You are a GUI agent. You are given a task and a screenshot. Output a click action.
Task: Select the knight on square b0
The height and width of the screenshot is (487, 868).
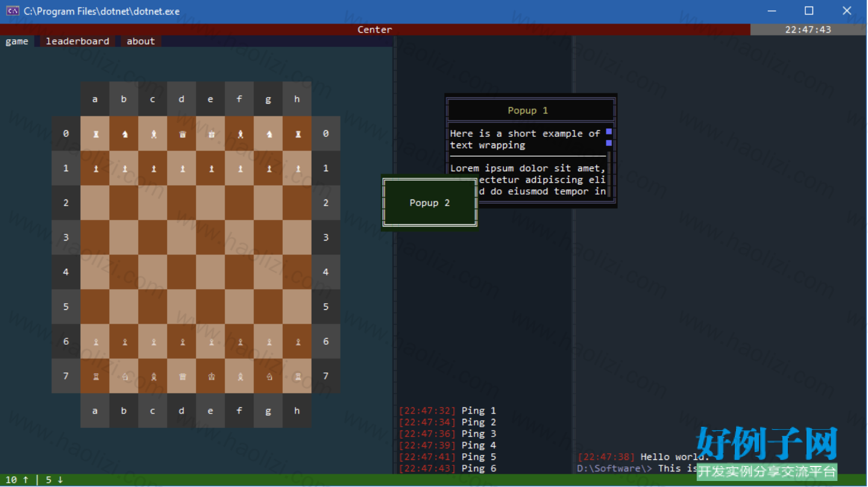(x=124, y=134)
